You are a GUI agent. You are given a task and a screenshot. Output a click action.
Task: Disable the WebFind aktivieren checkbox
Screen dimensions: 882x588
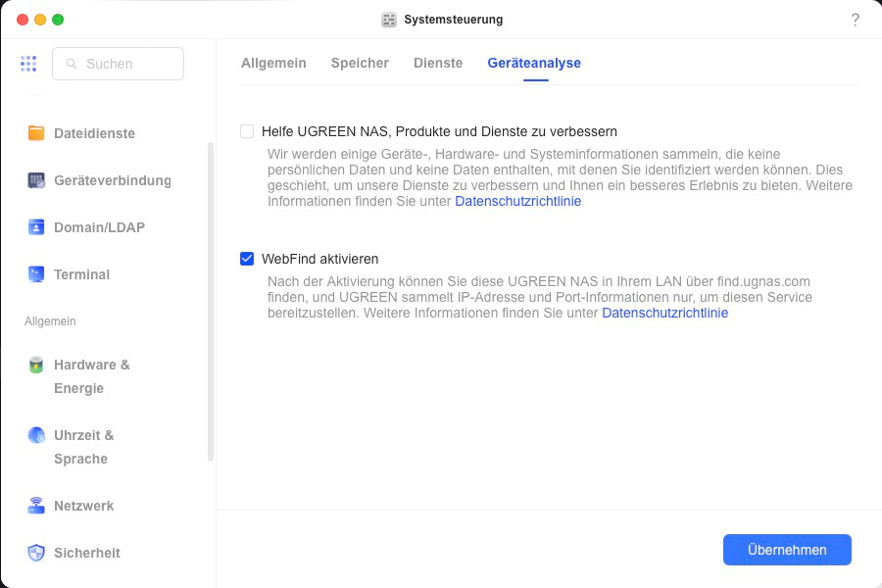click(247, 259)
